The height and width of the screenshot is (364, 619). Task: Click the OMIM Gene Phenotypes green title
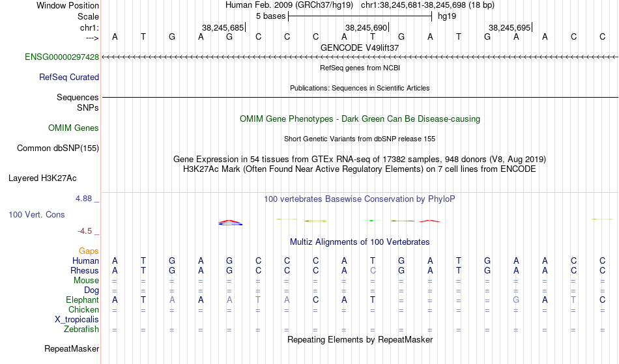pos(360,119)
